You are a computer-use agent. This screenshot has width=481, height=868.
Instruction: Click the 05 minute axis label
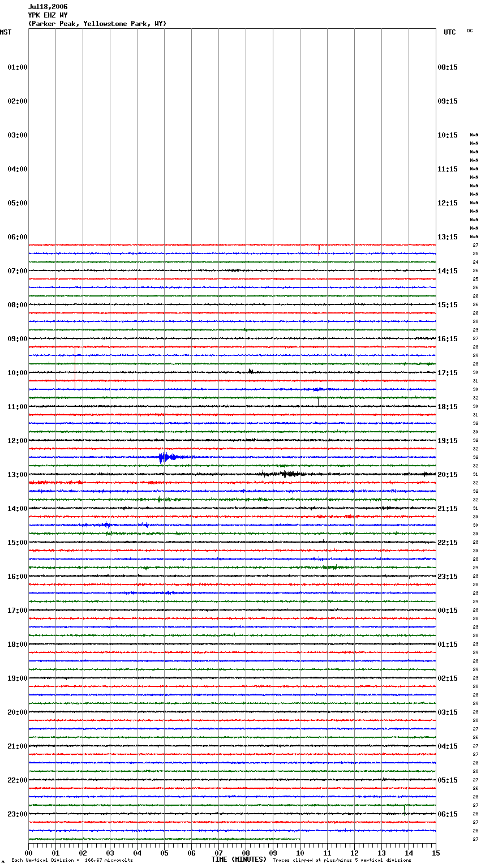pyautogui.click(x=164, y=853)
